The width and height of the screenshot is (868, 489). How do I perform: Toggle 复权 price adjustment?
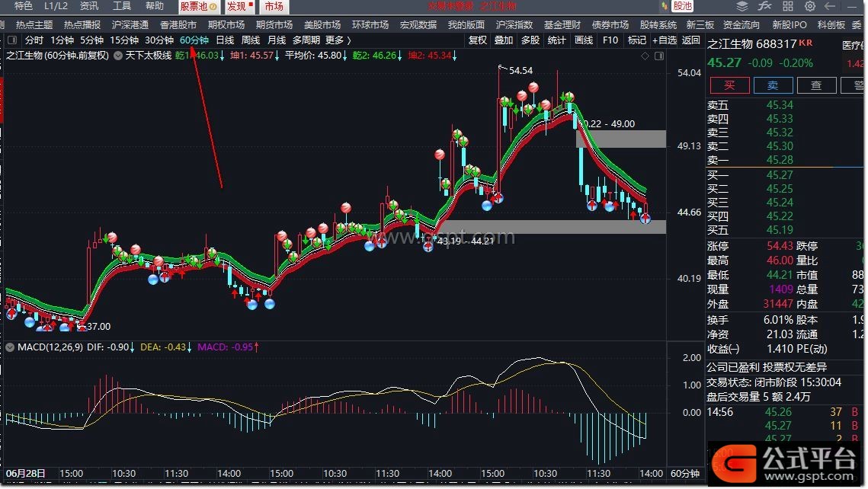[477, 40]
